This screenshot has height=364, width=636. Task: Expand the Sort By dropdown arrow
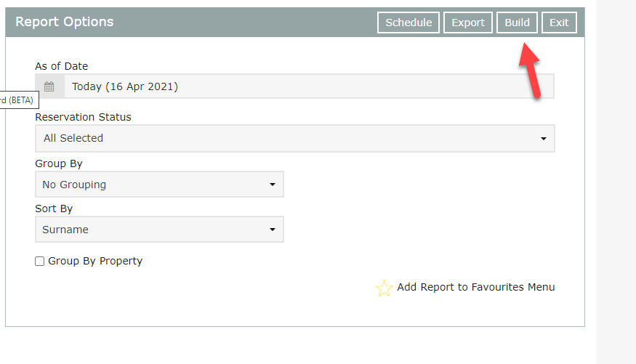click(273, 230)
